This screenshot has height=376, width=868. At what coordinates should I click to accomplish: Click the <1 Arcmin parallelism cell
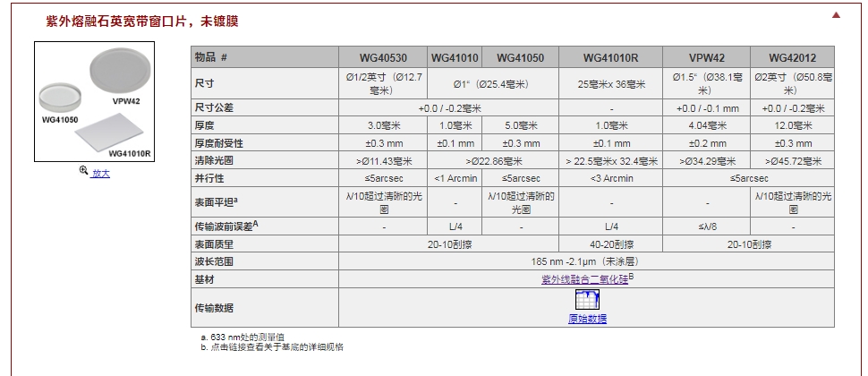(455, 178)
